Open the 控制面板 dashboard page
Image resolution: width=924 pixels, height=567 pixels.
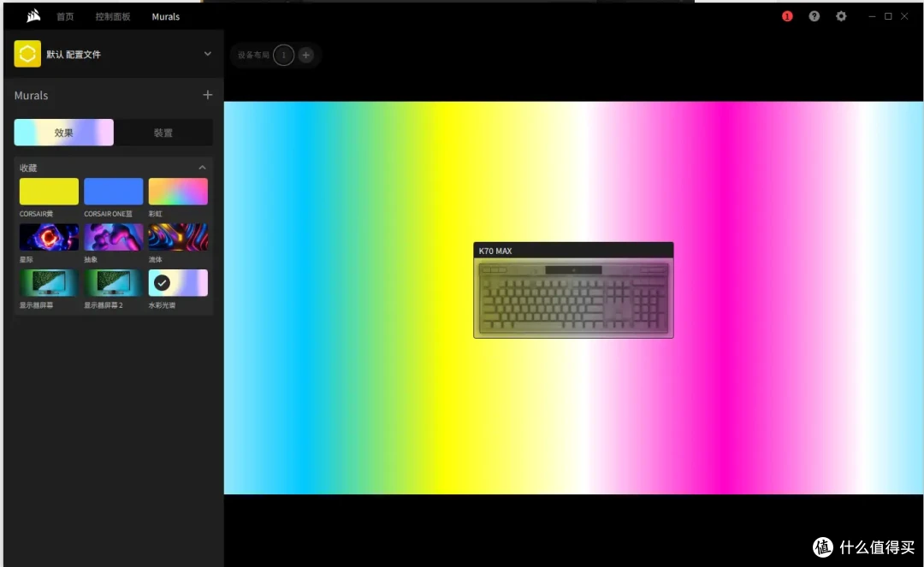[113, 16]
